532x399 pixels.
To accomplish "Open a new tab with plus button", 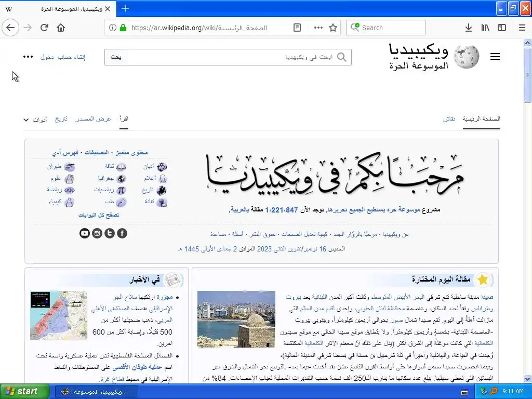I will [x=125, y=8].
